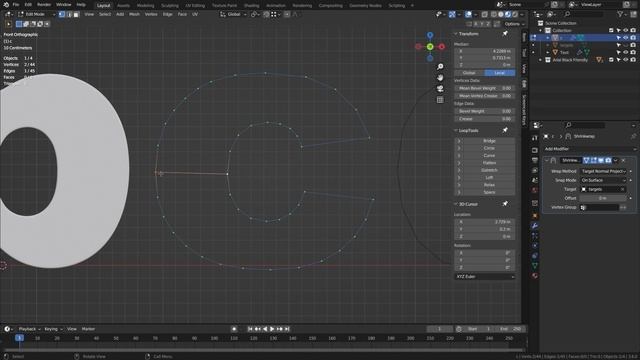Enable wireframe viewport shading
Image resolution: width=640 pixels, height=360 pixels.
pos(493,14)
